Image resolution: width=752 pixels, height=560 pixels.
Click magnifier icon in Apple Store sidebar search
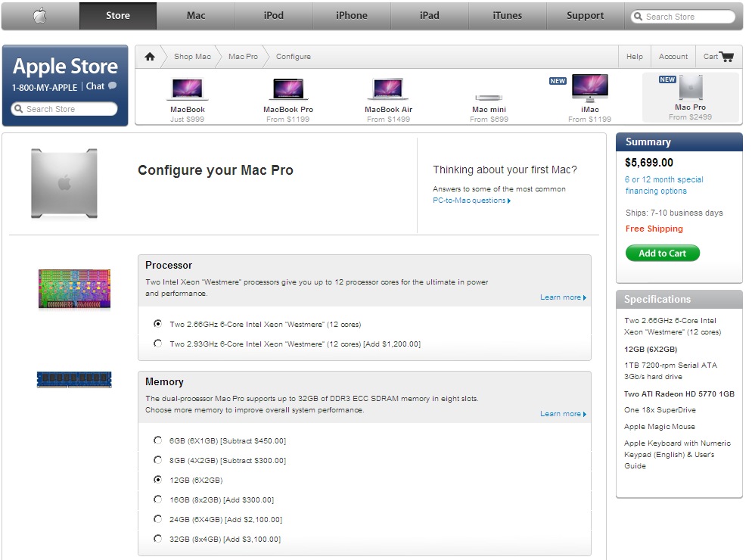(x=18, y=109)
